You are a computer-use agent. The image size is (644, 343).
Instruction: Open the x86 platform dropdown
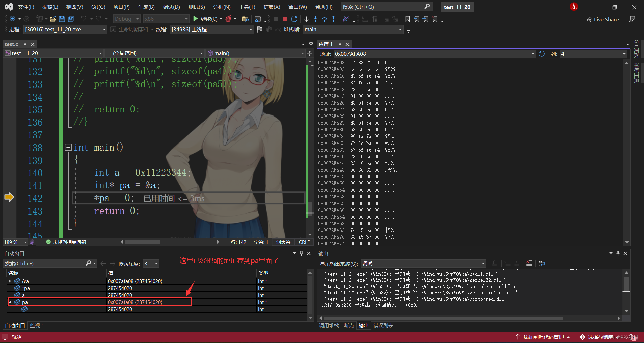[166, 19]
